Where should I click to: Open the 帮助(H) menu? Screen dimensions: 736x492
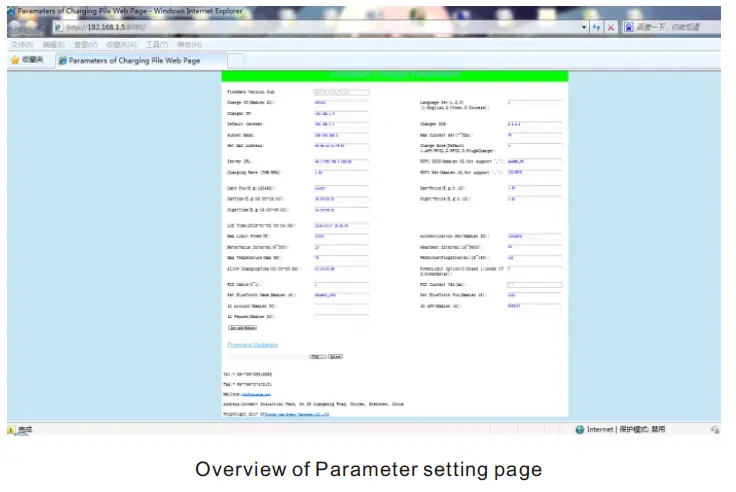189,45
